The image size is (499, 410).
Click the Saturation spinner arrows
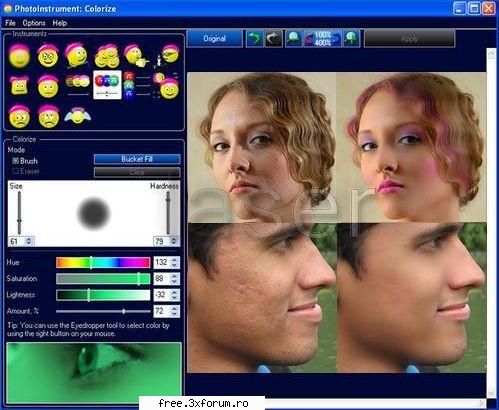coord(175,279)
